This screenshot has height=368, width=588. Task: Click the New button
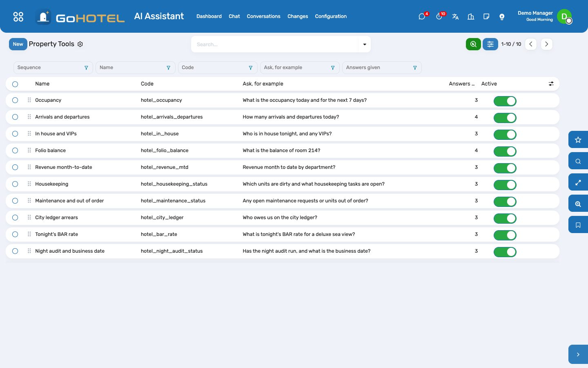click(18, 44)
